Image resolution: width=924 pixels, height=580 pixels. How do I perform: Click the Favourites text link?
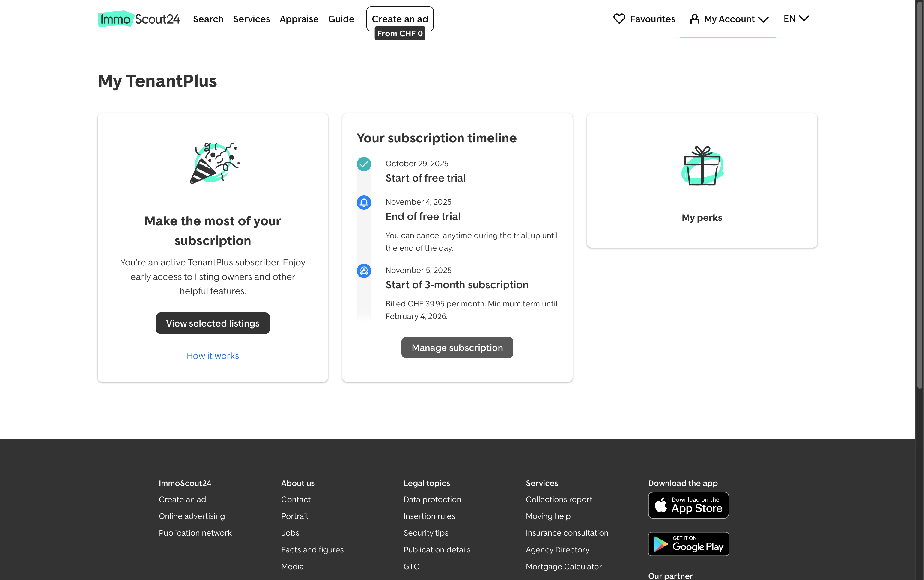(652, 19)
